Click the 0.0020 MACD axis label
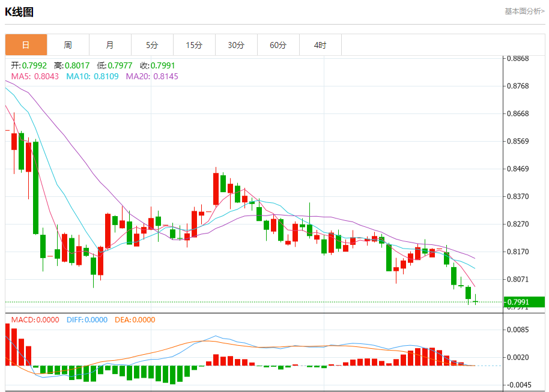The image size is (549, 392). [518, 357]
